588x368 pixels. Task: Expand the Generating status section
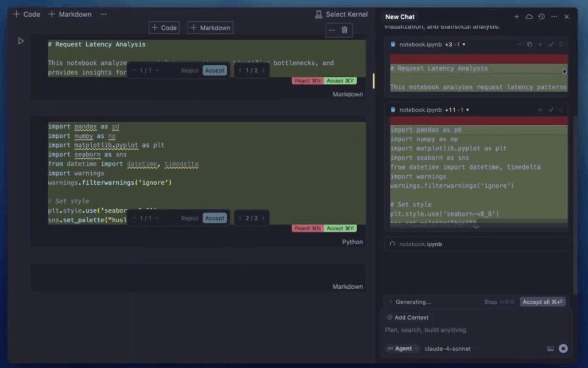pyautogui.click(x=392, y=302)
